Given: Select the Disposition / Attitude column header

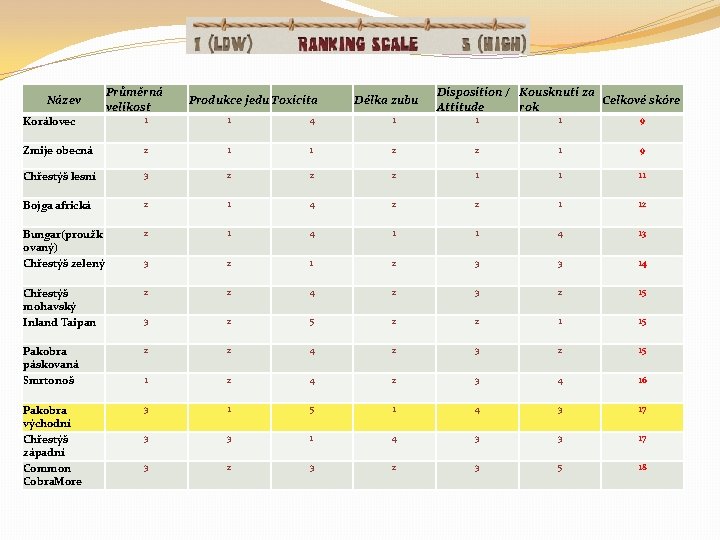Looking at the screenshot, I should click(477, 99).
